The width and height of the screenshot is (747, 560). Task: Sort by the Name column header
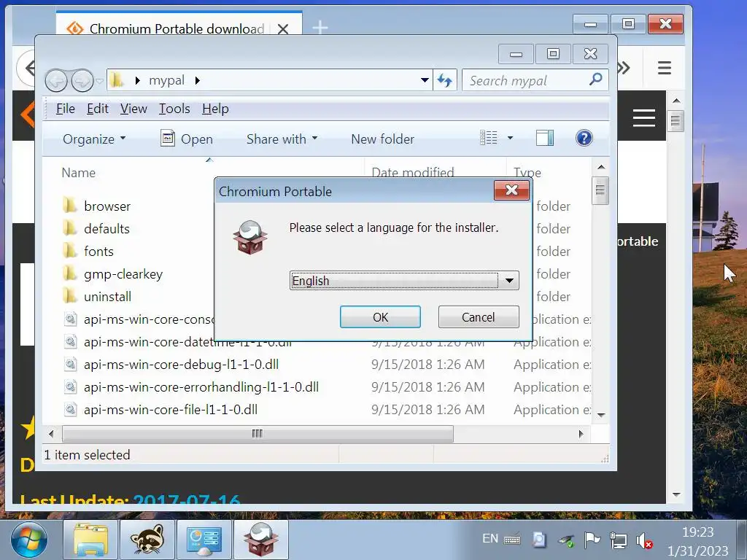(x=79, y=173)
